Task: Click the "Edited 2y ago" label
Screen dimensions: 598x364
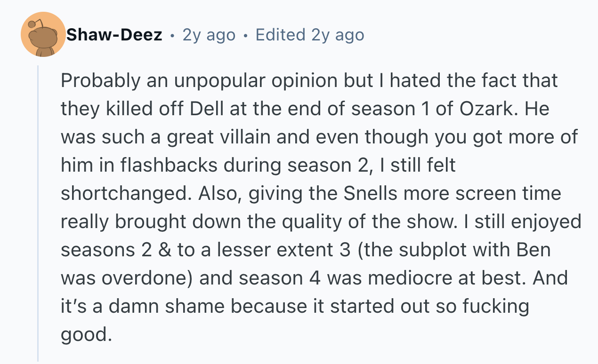Action: (309, 35)
